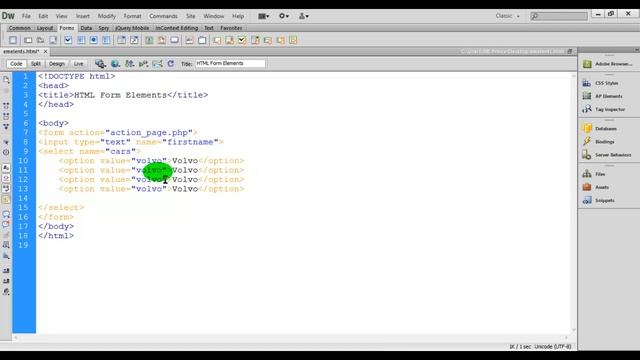640x360 pixels.
Task: Turn on Live view
Action: click(78, 64)
